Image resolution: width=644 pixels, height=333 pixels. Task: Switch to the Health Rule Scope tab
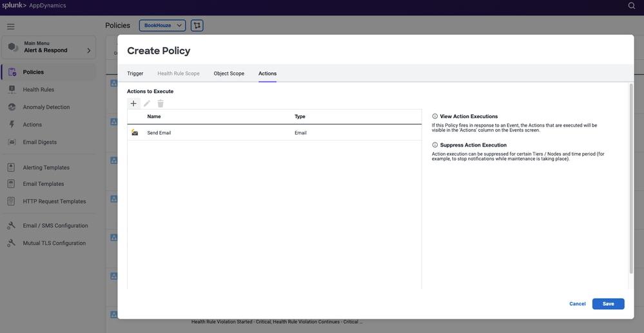[179, 74]
